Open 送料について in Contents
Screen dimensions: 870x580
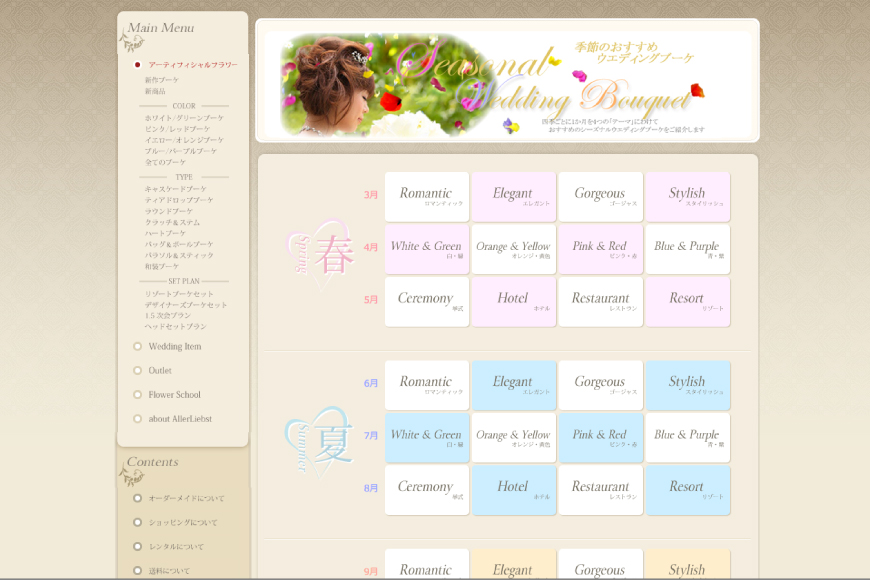(169, 571)
